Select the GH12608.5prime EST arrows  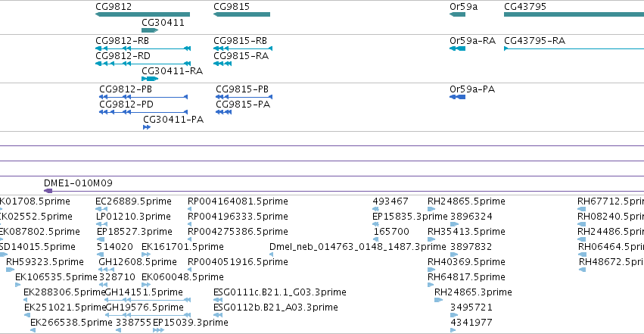click(x=107, y=270)
